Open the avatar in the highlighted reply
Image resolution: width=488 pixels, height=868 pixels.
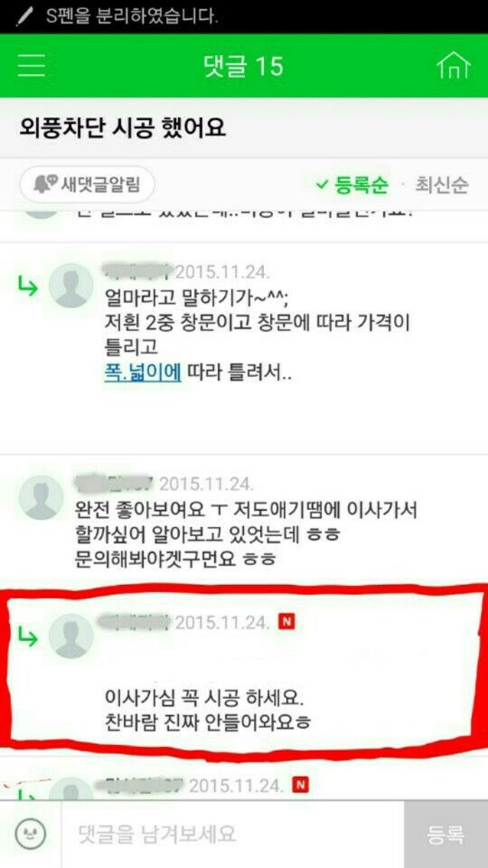tap(70, 636)
